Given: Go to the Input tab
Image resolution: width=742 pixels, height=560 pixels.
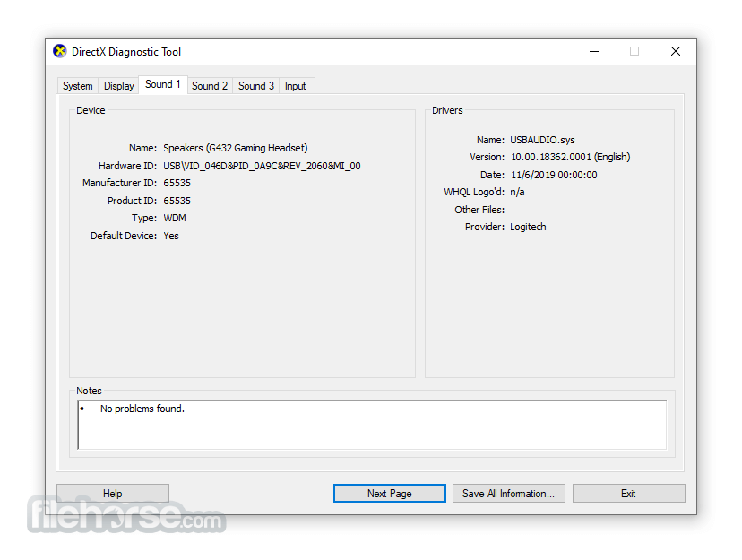Looking at the screenshot, I should 296,86.
